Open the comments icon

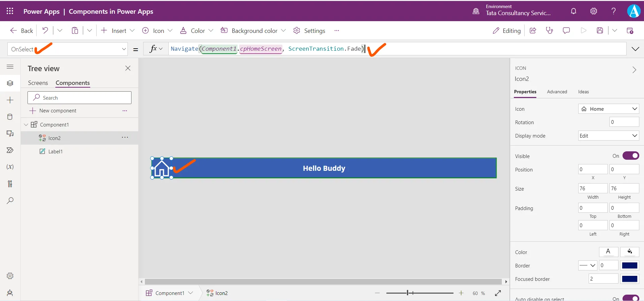pos(566,31)
